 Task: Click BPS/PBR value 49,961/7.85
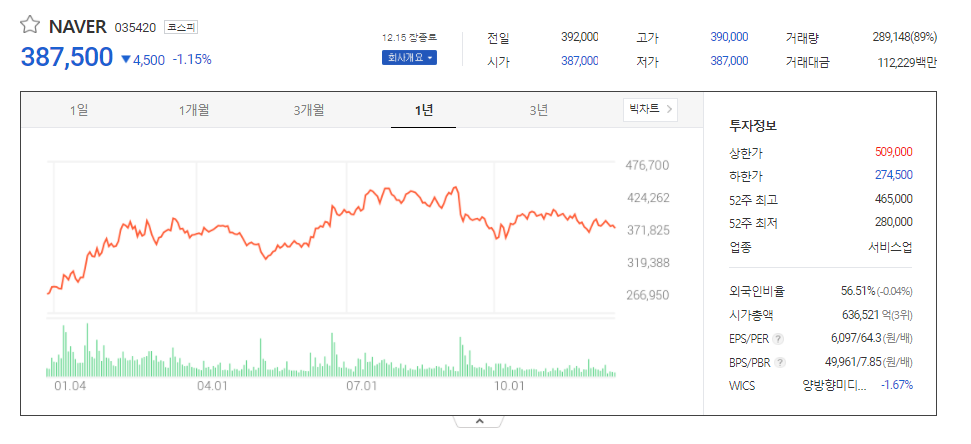point(852,362)
